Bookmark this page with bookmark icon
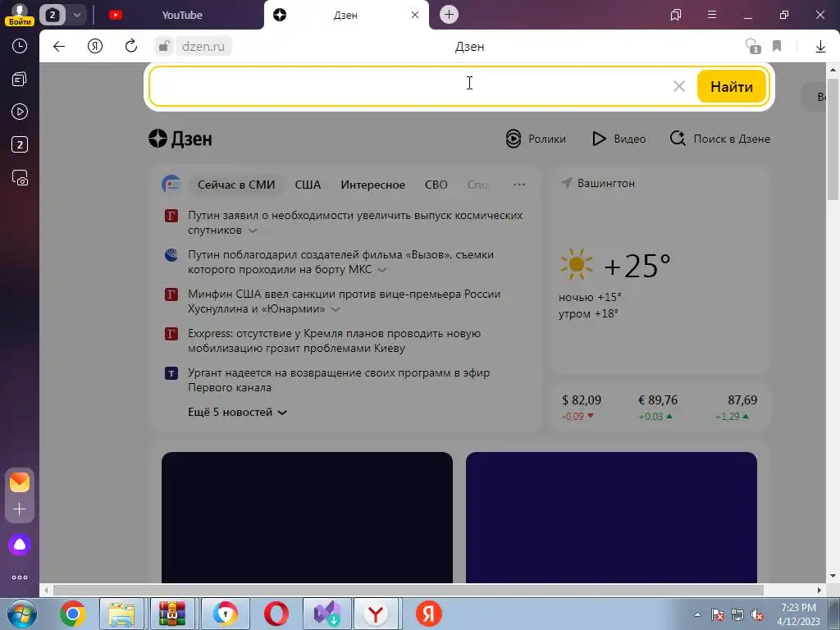Screen dimensions: 840x630 pos(777,46)
